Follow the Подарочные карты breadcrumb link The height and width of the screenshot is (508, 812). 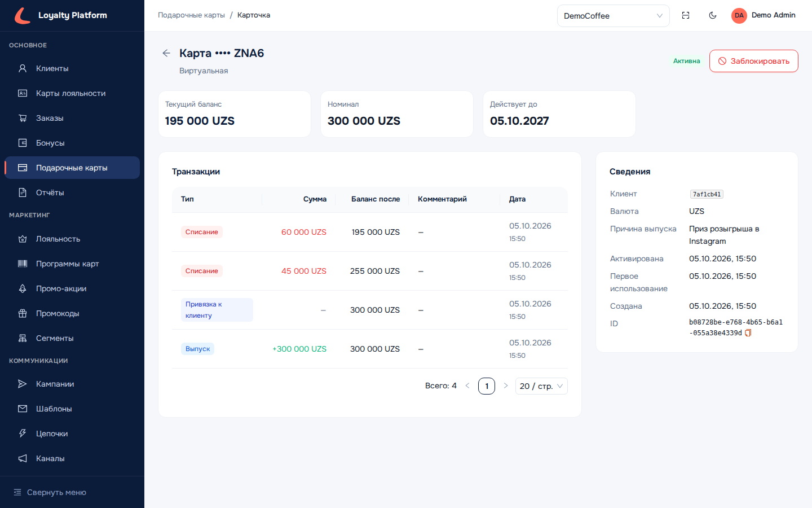[x=191, y=15]
